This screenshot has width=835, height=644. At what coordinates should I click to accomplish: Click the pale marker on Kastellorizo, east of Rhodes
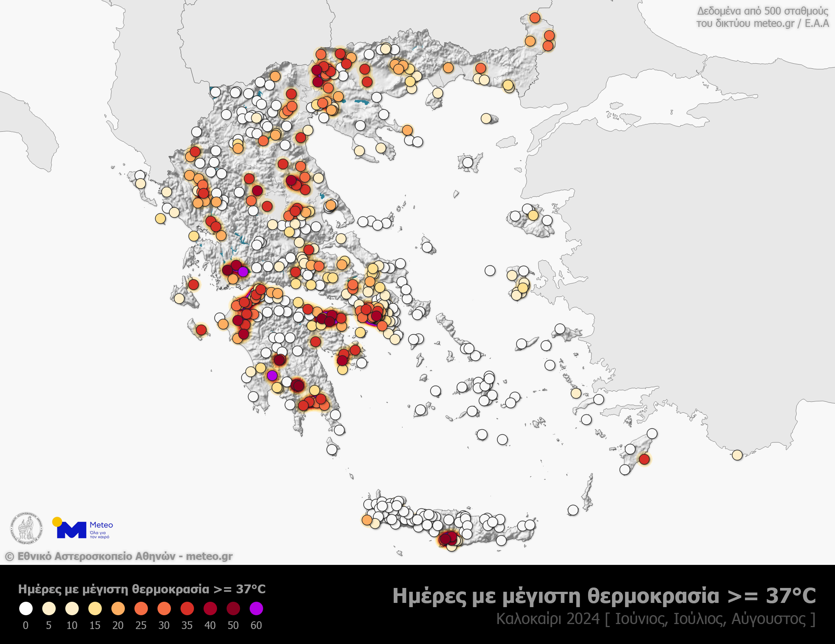[x=737, y=455]
